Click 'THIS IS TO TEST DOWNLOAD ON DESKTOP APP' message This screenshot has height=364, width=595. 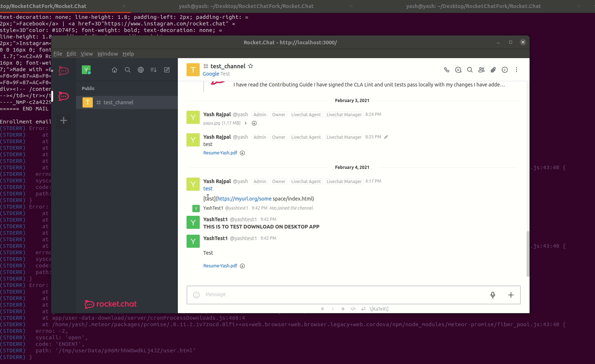[261, 227]
